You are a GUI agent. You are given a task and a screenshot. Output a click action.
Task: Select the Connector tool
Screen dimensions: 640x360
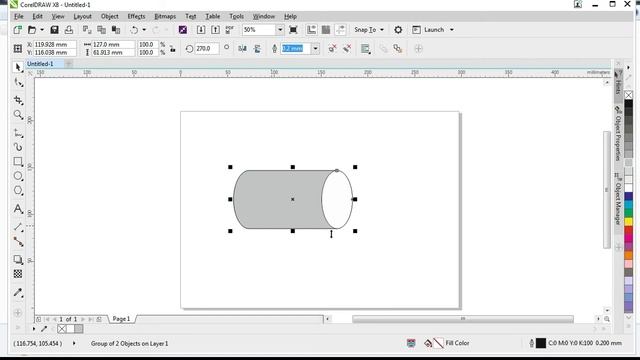[x=18, y=242]
